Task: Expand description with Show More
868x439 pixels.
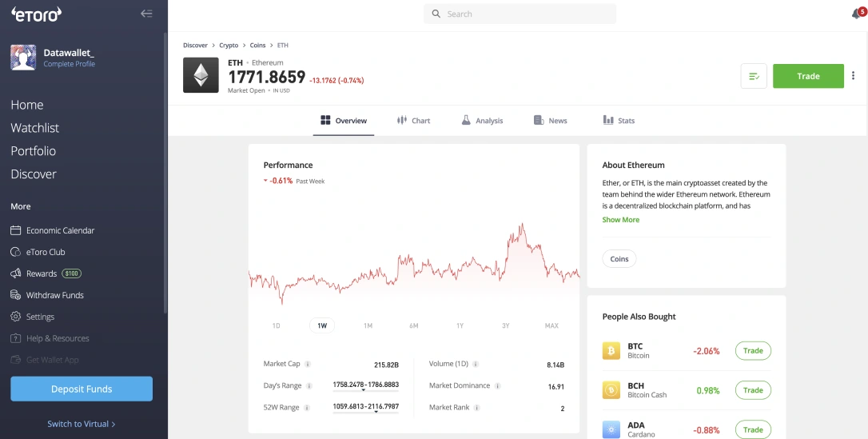Action: pyautogui.click(x=620, y=220)
